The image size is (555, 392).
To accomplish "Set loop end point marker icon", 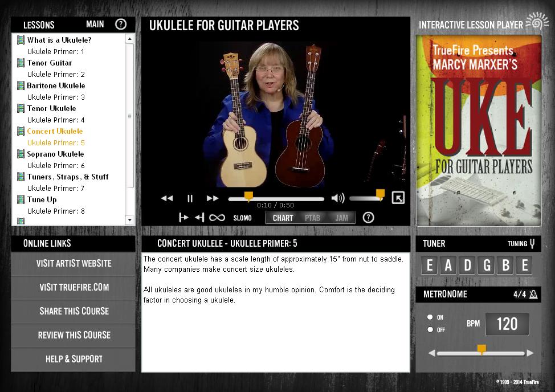I will pos(199,217).
